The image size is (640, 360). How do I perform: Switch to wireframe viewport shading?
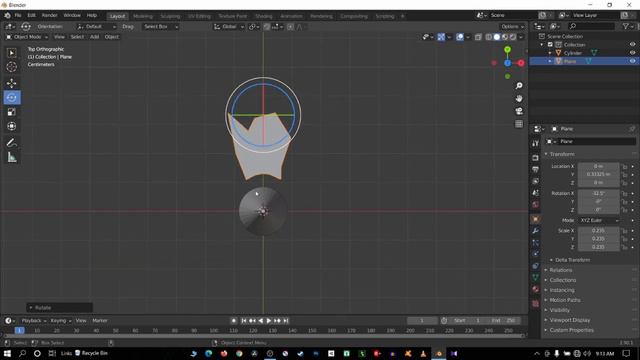[489, 37]
